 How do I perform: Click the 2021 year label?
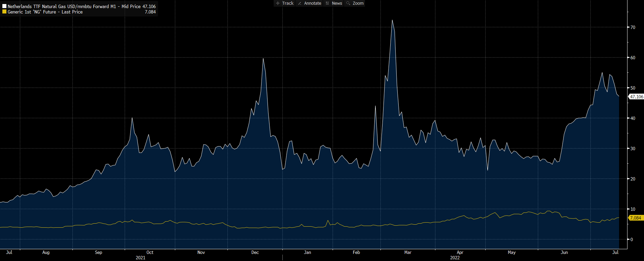click(141, 258)
